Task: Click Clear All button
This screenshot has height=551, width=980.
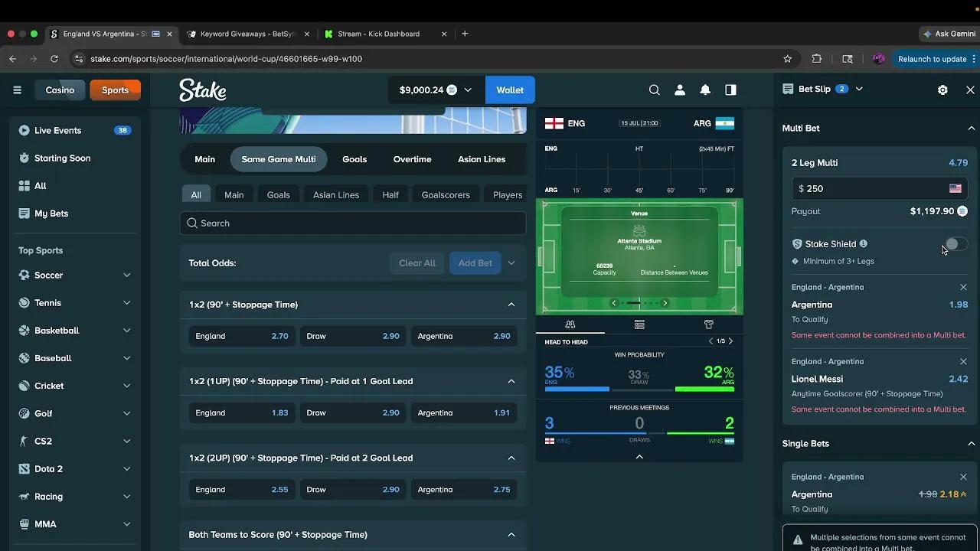Action: coord(417,263)
